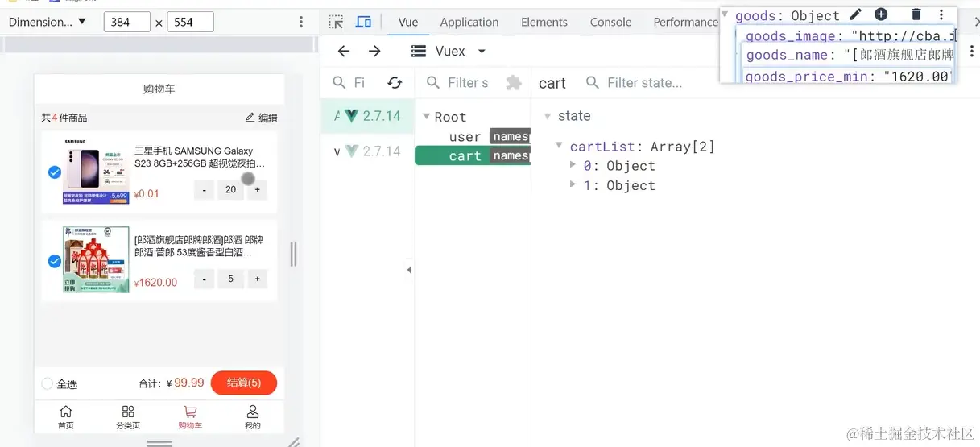The image size is (980, 447).
Task: Go forward using the Vue devtools right arrow
Action: 374,52
